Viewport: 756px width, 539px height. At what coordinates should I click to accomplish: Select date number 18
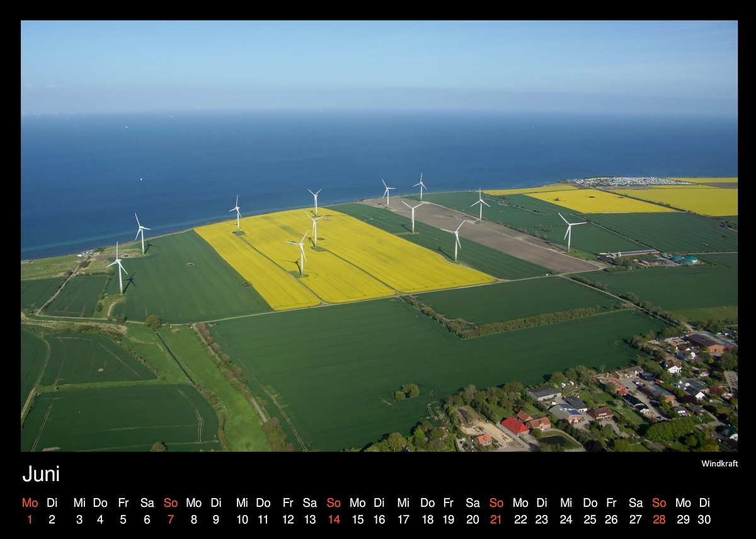pos(428,519)
